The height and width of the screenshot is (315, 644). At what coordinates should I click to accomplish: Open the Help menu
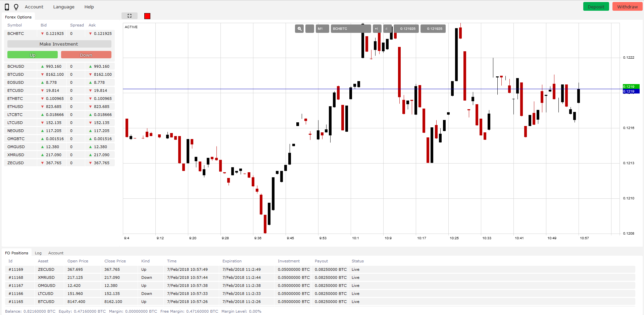pyautogui.click(x=89, y=7)
